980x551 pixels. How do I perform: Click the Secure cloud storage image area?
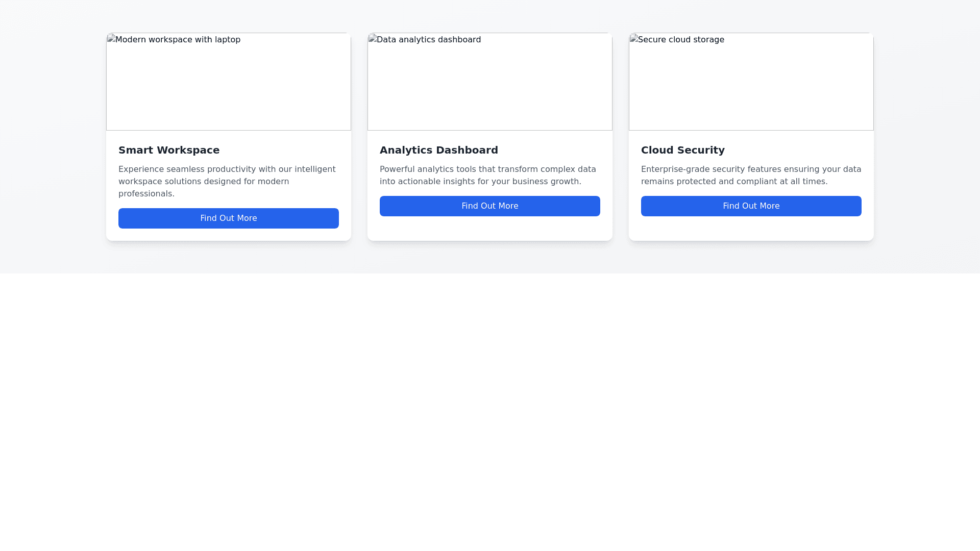(751, 87)
